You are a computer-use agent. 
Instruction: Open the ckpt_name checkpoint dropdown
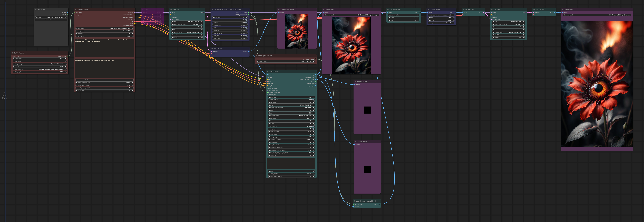coord(104,28)
